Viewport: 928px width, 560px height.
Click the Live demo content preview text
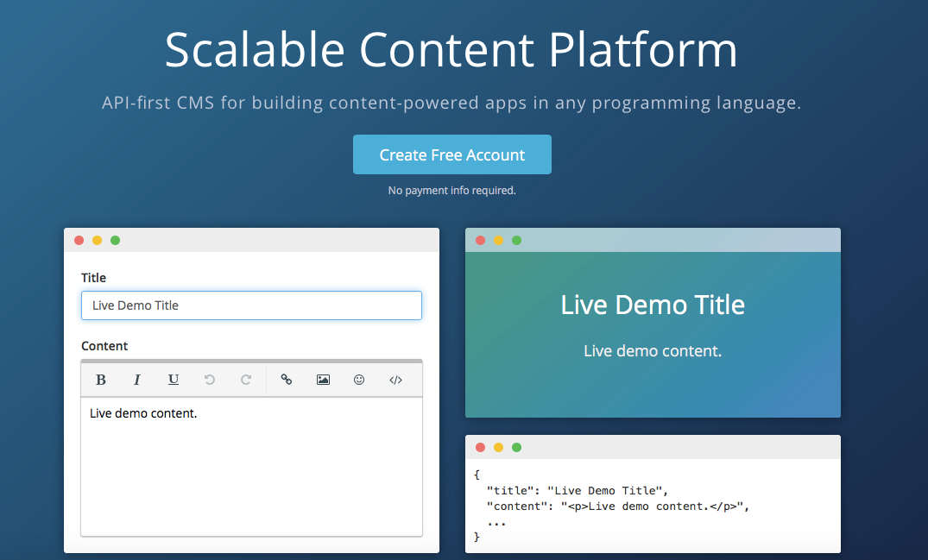point(652,351)
